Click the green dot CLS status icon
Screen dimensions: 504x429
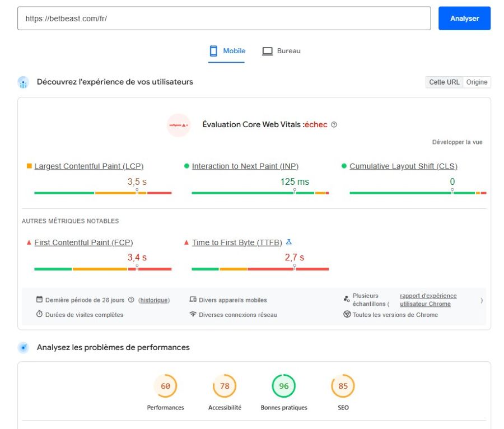click(x=344, y=166)
